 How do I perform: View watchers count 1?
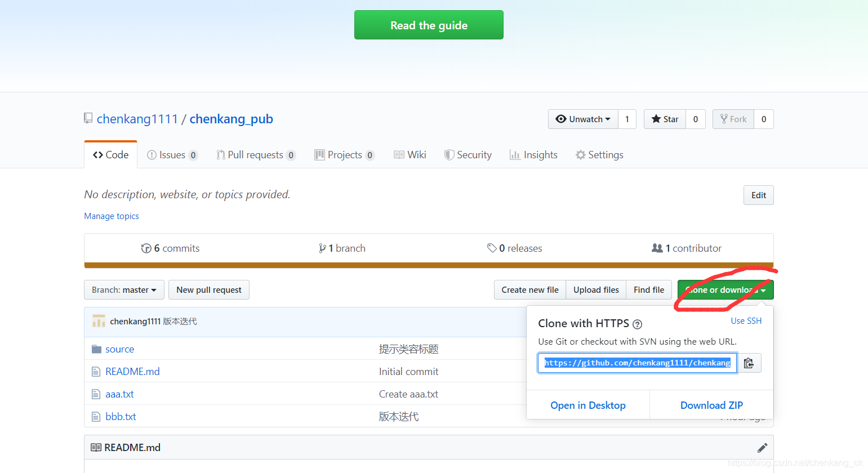coord(627,119)
